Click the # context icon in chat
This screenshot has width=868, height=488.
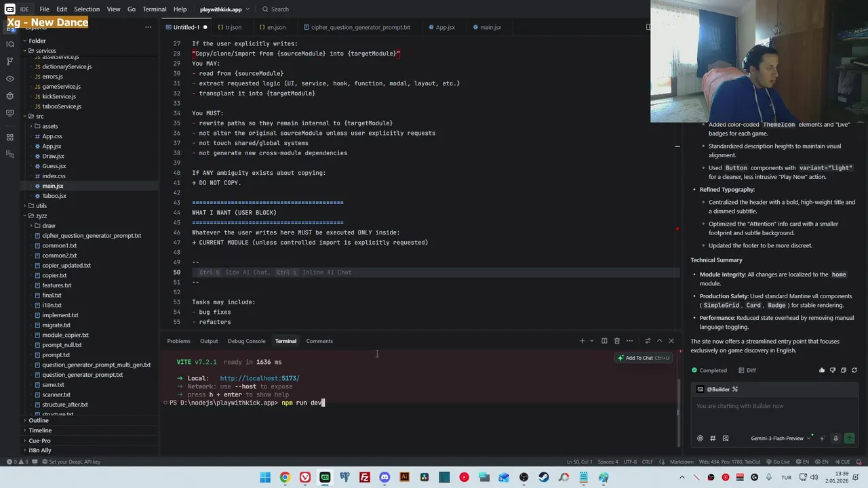713,439
